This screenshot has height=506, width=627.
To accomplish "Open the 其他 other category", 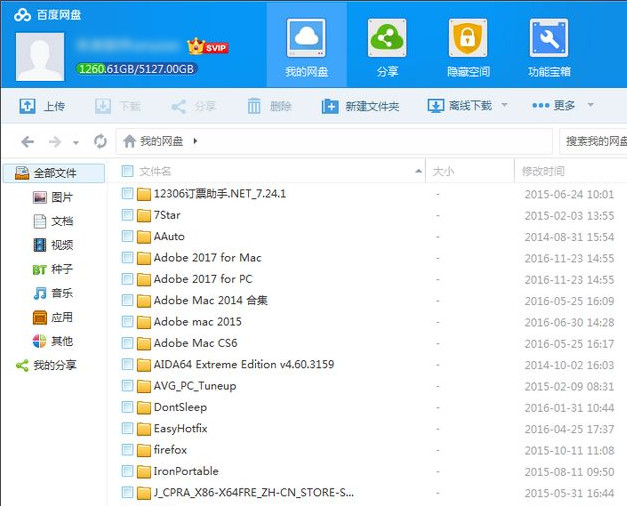I will point(53,341).
